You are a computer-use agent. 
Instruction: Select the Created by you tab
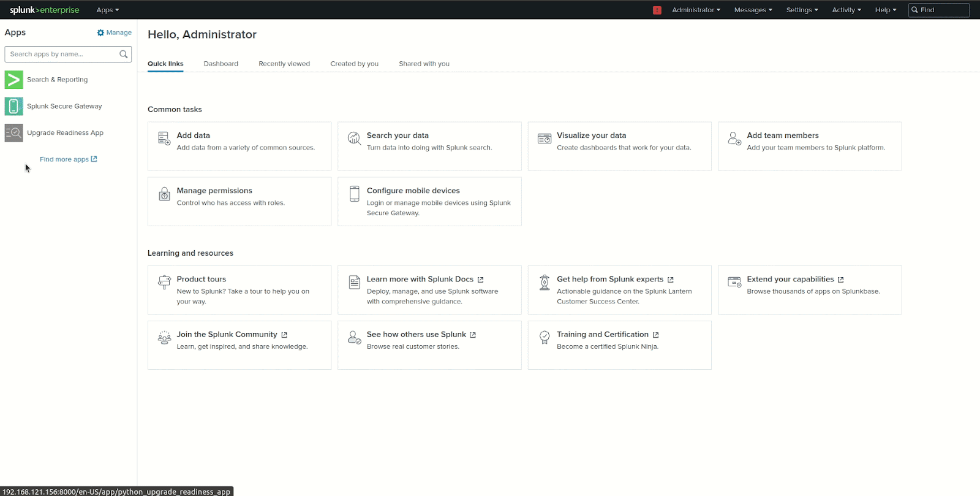coord(355,64)
